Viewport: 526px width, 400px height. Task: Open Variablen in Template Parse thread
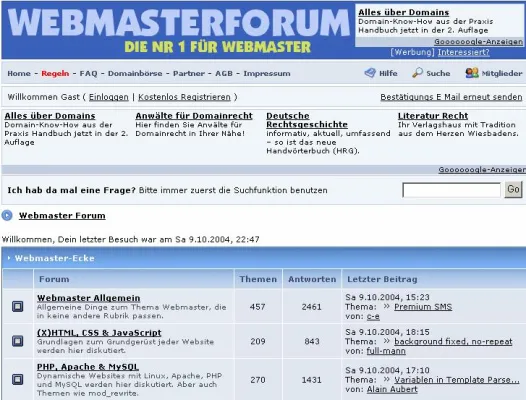pyautogui.click(x=456, y=380)
